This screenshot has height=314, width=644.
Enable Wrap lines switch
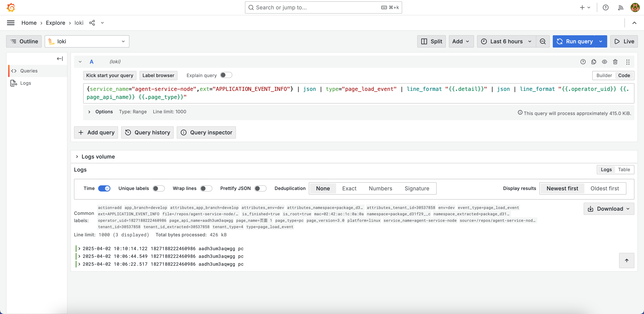(206, 188)
